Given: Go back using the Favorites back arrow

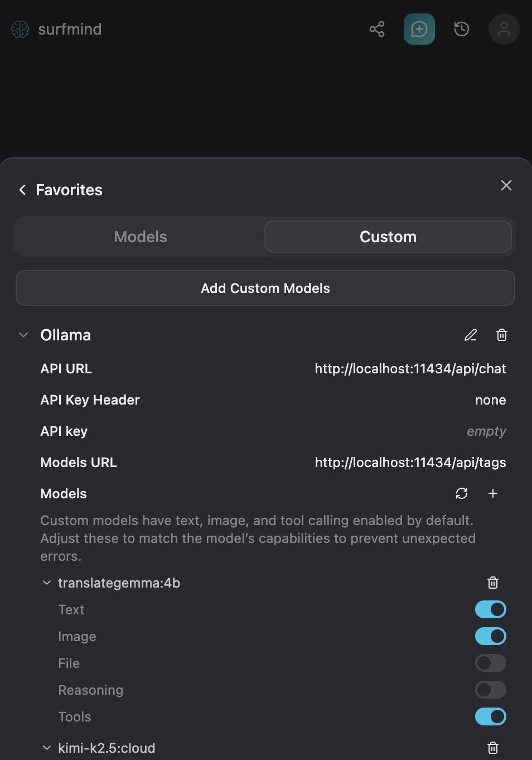Looking at the screenshot, I should 22,190.
